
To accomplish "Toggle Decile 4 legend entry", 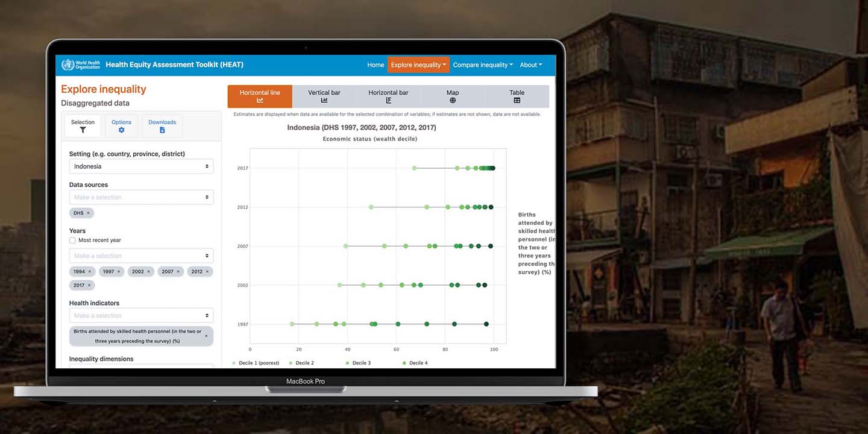I will click(x=415, y=363).
